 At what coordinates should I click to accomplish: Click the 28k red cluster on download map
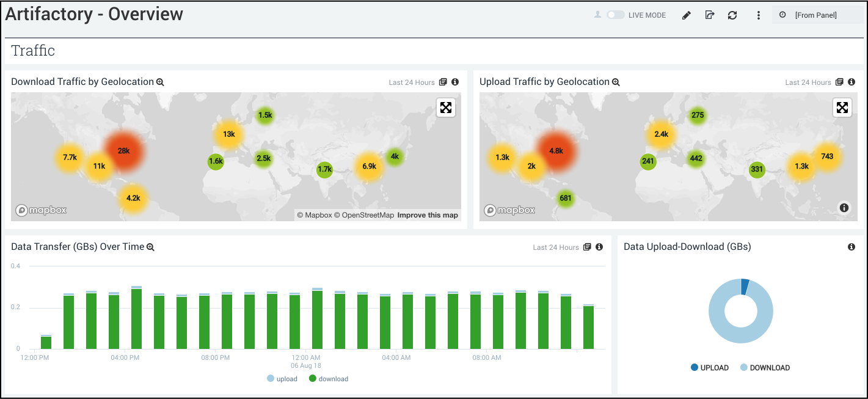(x=123, y=150)
